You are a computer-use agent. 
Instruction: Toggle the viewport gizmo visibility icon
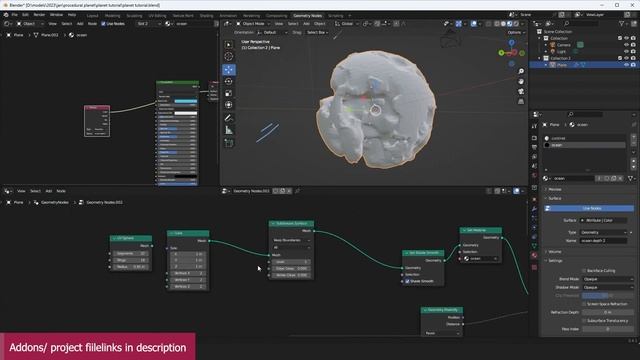[459, 24]
